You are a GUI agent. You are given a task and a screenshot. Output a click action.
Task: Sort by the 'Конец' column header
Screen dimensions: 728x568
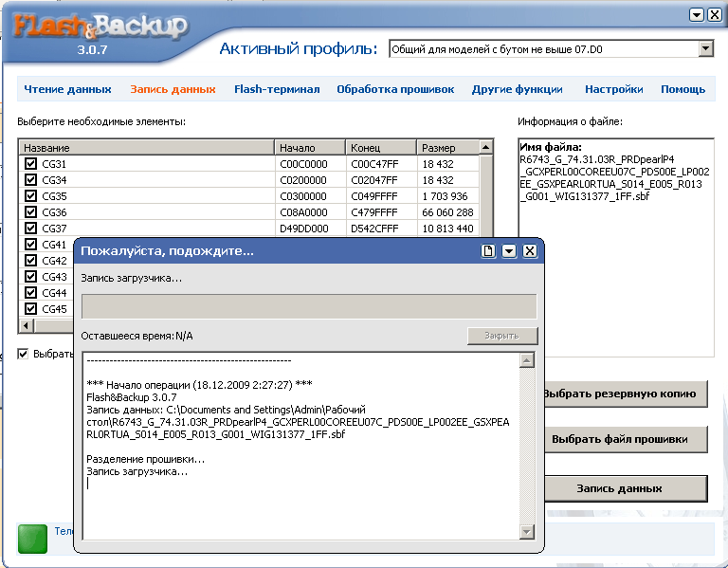[381, 148]
